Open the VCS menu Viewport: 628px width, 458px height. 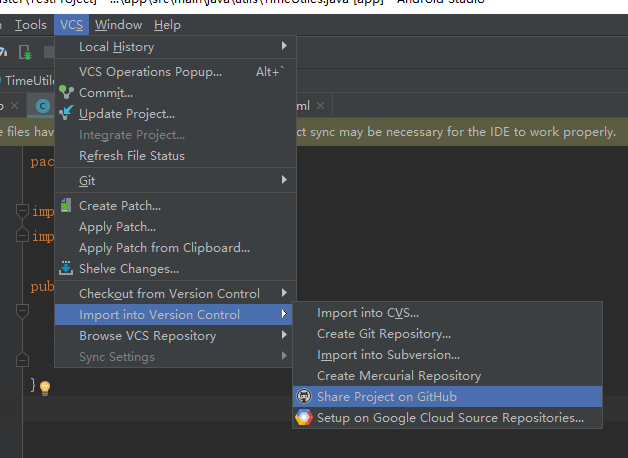(x=71, y=25)
